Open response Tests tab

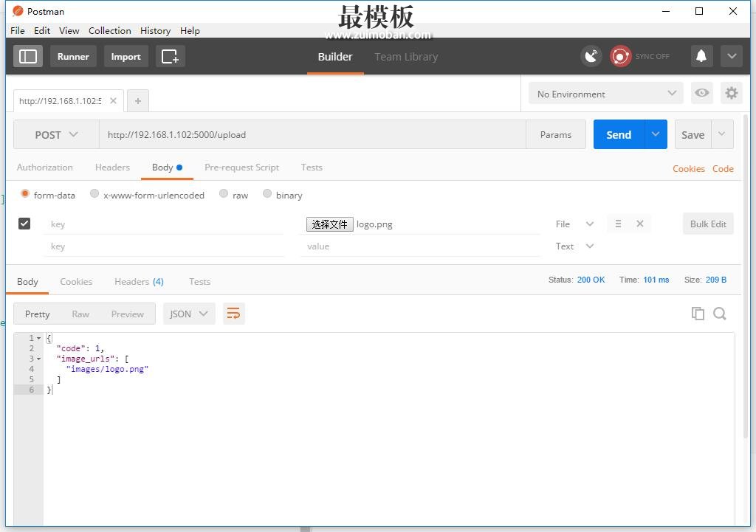point(199,281)
